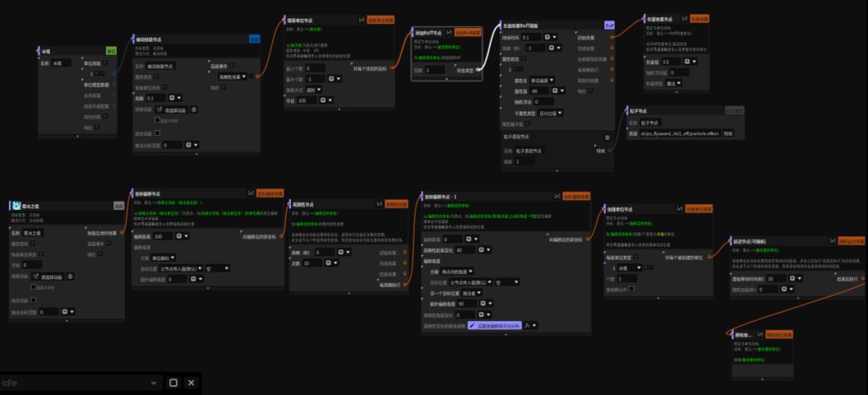Click the plus icon beside 监听事件 in 被动技能节点
The image size is (868, 395).
pyautogui.click(x=232, y=66)
